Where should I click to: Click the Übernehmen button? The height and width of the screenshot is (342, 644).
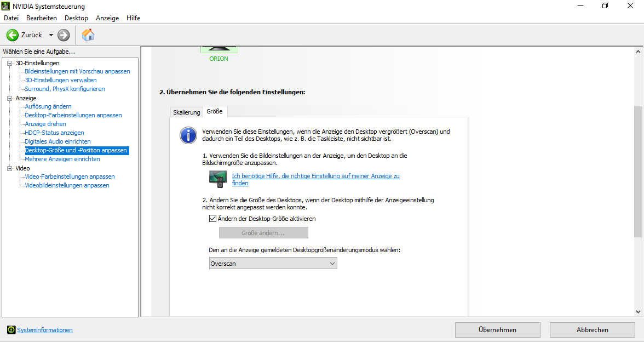(497, 330)
